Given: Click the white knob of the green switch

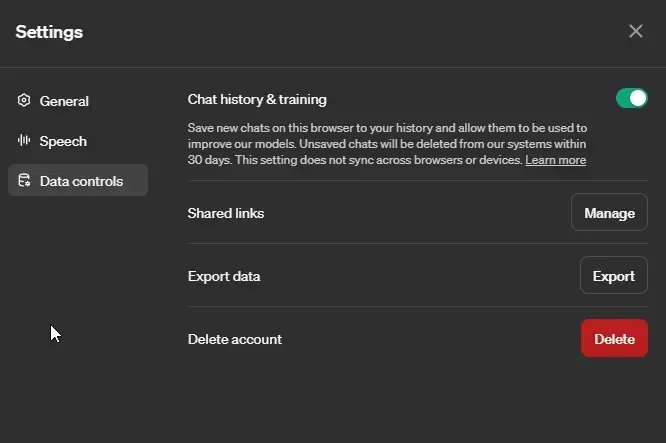Looking at the screenshot, I should [638, 98].
